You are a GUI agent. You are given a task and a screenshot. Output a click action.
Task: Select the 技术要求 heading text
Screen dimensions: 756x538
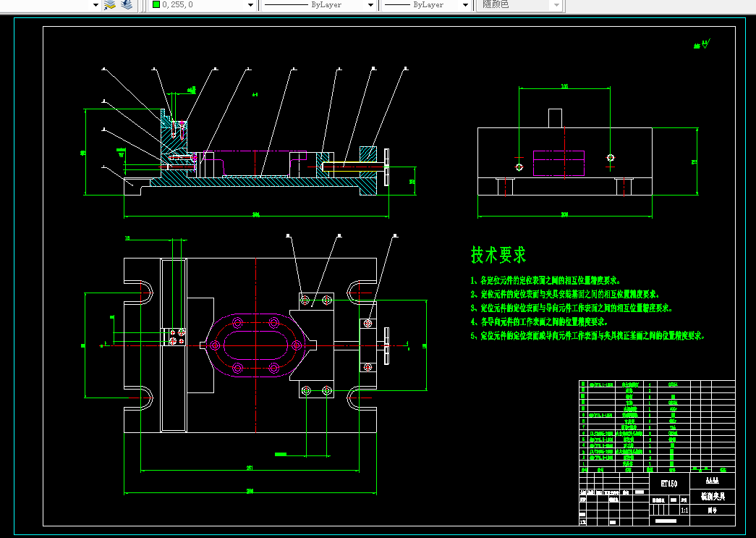[x=498, y=255]
